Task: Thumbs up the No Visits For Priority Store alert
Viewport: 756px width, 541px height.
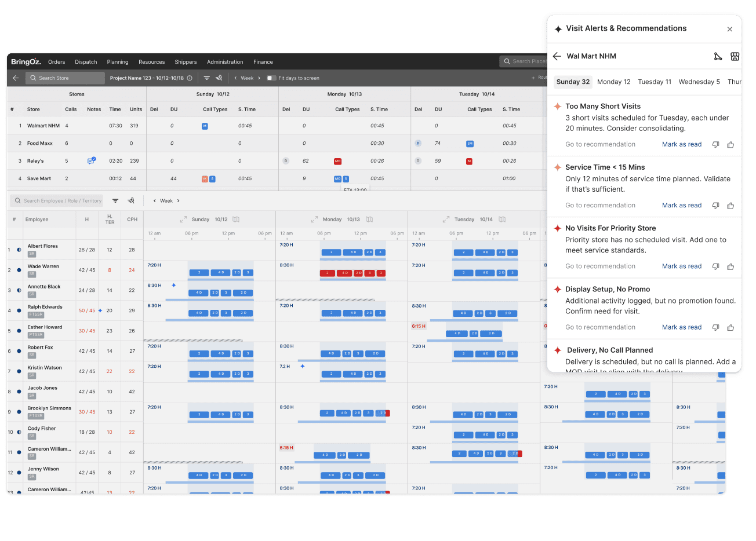Action: coord(730,266)
